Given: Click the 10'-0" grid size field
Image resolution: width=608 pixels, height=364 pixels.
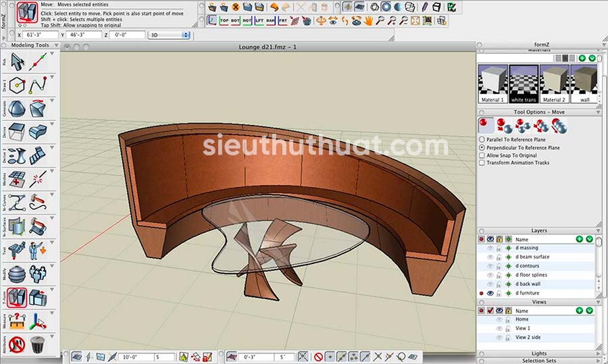Looking at the screenshot, I should point(135,357).
